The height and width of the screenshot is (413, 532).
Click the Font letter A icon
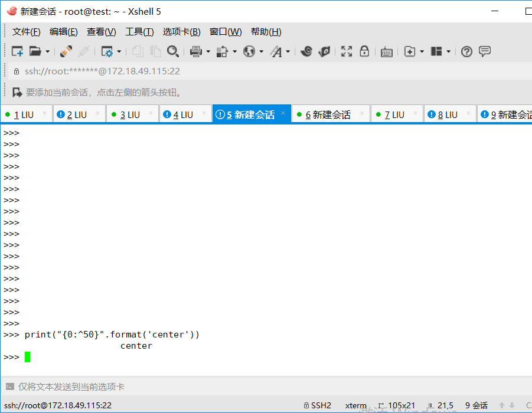(276, 51)
